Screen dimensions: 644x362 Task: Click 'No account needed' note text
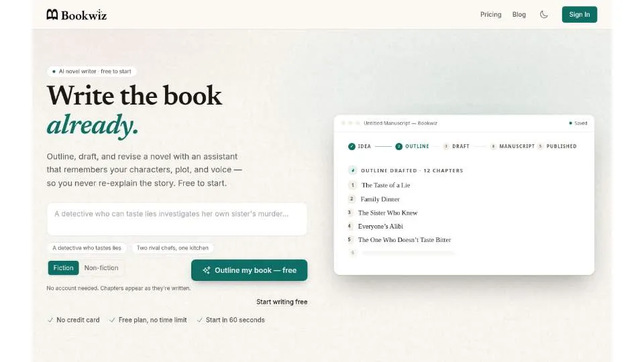point(119,288)
